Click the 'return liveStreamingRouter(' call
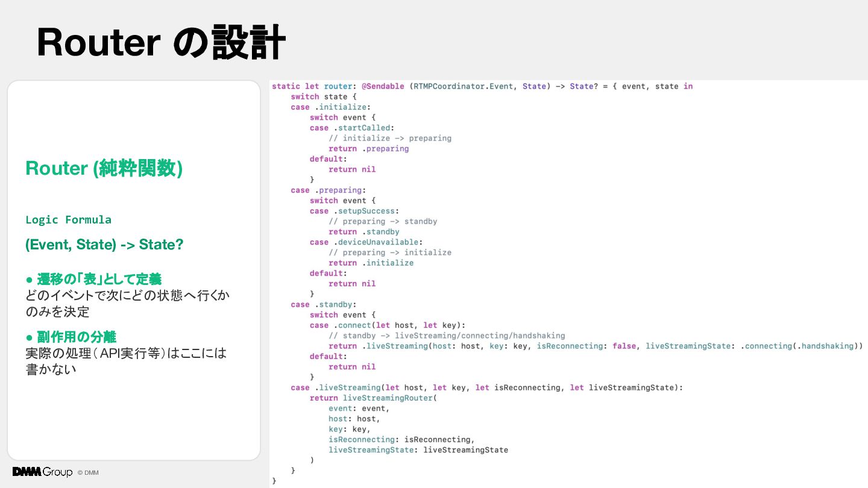The image size is (868, 488). 373,398
